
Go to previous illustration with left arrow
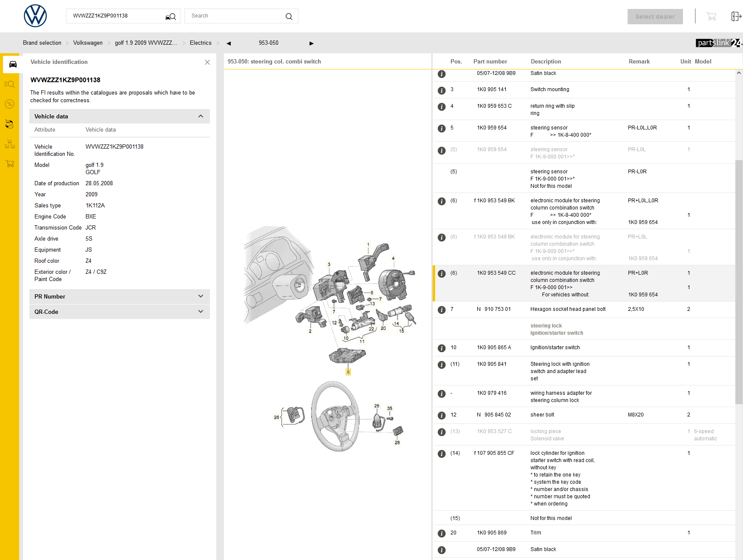click(229, 43)
